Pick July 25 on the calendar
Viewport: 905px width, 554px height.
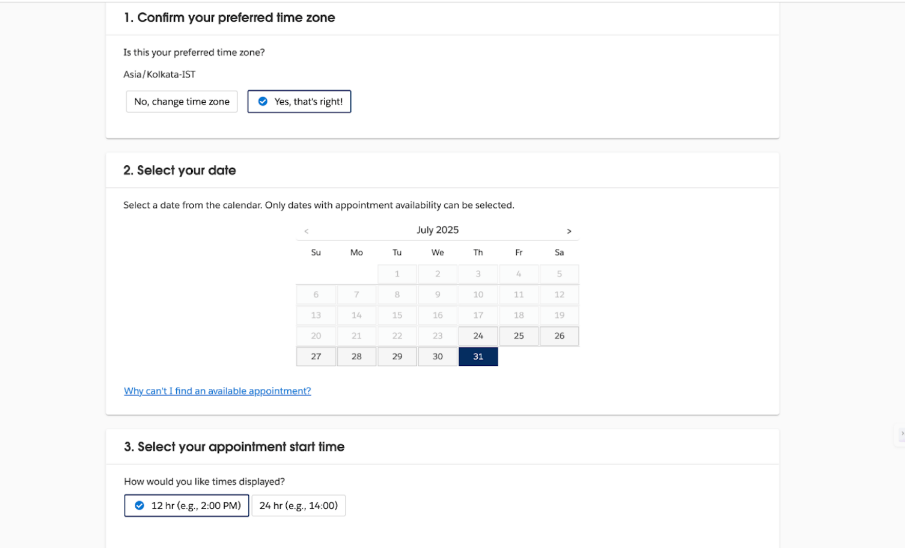pyautogui.click(x=519, y=336)
